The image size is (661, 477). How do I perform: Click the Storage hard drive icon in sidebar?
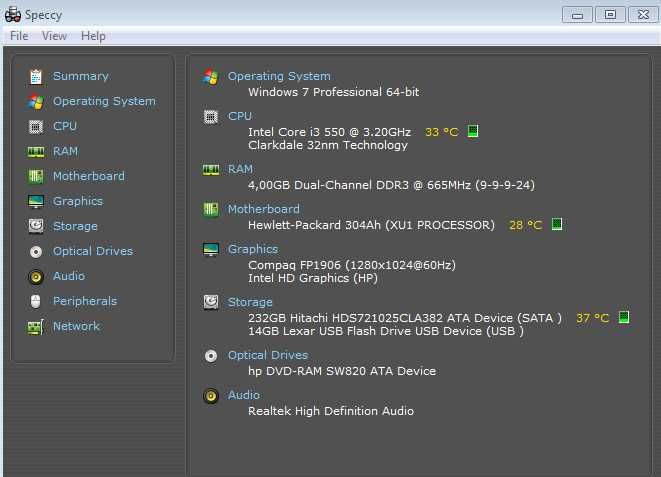[36, 226]
